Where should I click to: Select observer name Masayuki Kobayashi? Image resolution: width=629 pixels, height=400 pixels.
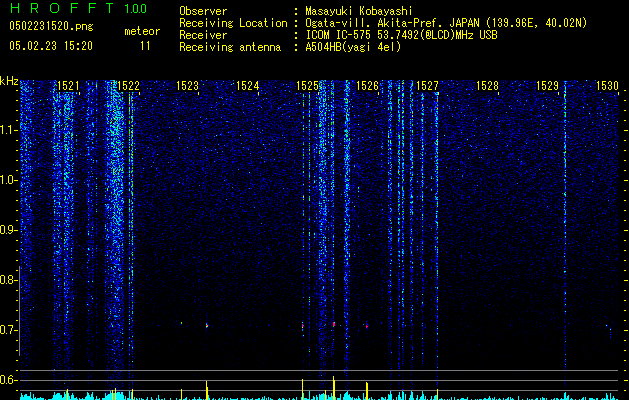[359, 11]
